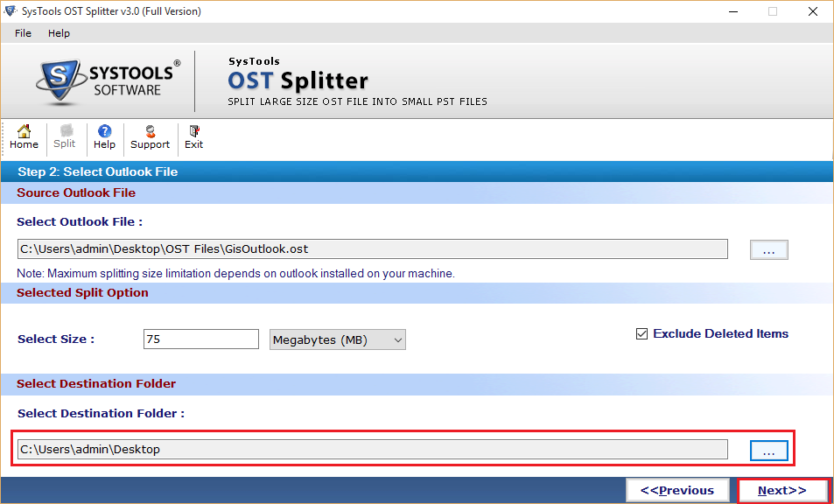Image resolution: width=834 pixels, height=504 pixels.
Task: Open the Support toolbar icon
Action: pyautogui.click(x=150, y=137)
